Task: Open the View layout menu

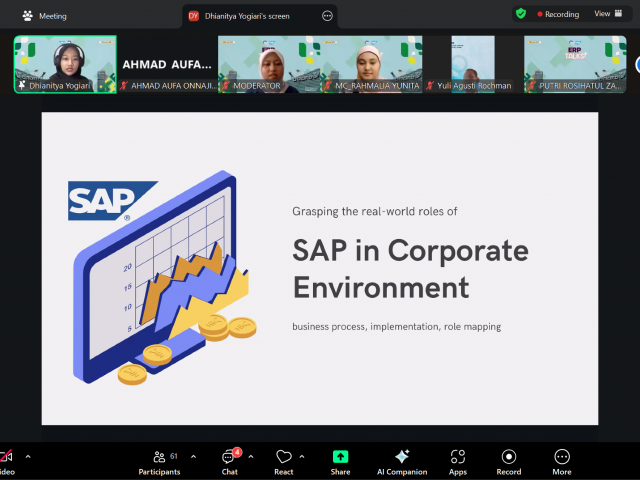Action: pyautogui.click(x=608, y=14)
